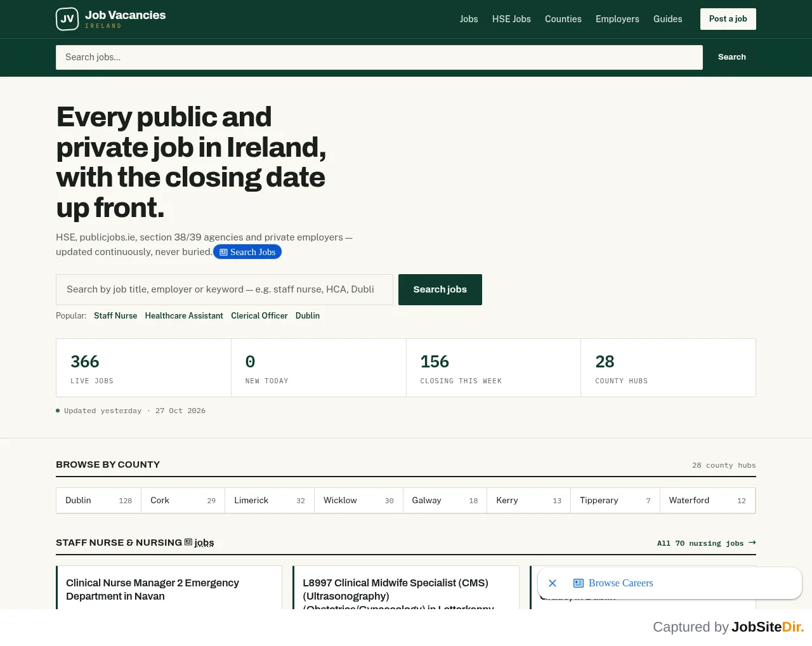Click the 0 new today stat
This screenshot has width=812, height=646.
coord(318,368)
